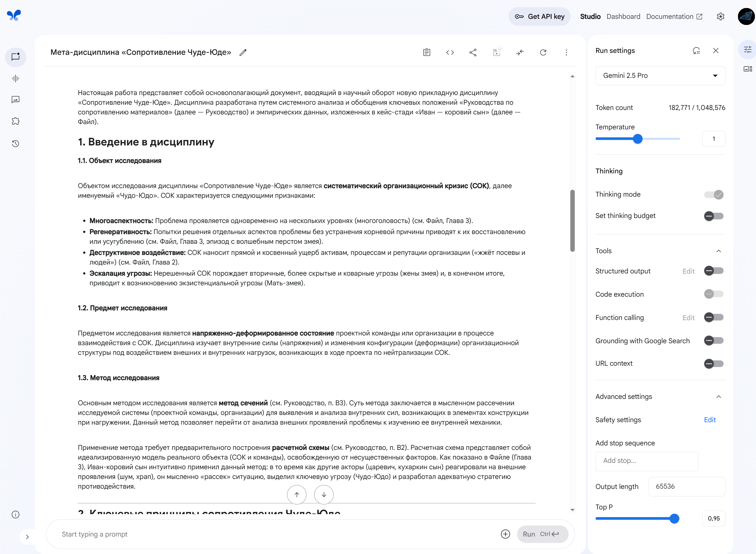Open the Get code icon

(450, 52)
